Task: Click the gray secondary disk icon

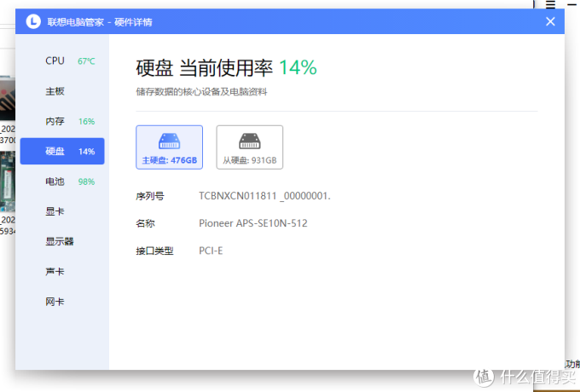Action: 250,141
